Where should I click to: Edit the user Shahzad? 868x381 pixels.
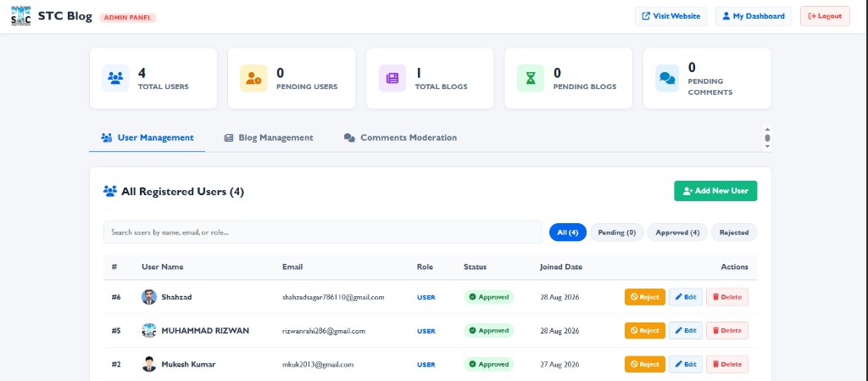[686, 297]
